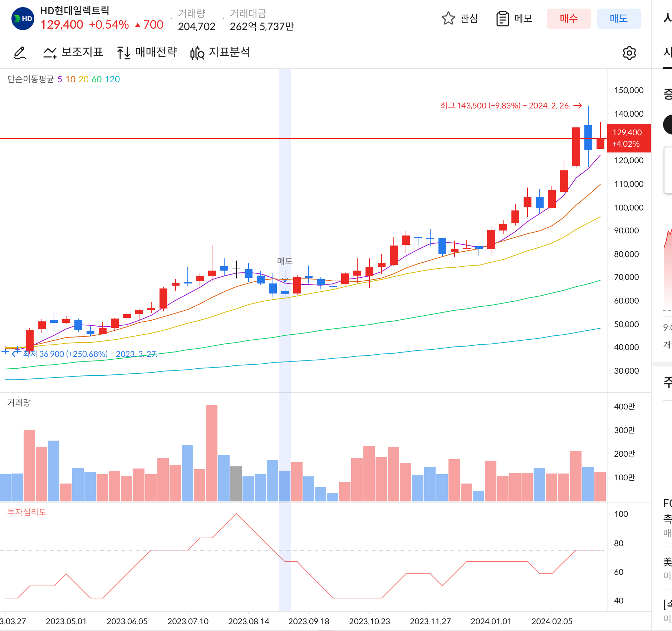Click the volume value 204,702
This screenshot has height=631, width=672.
[197, 26]
